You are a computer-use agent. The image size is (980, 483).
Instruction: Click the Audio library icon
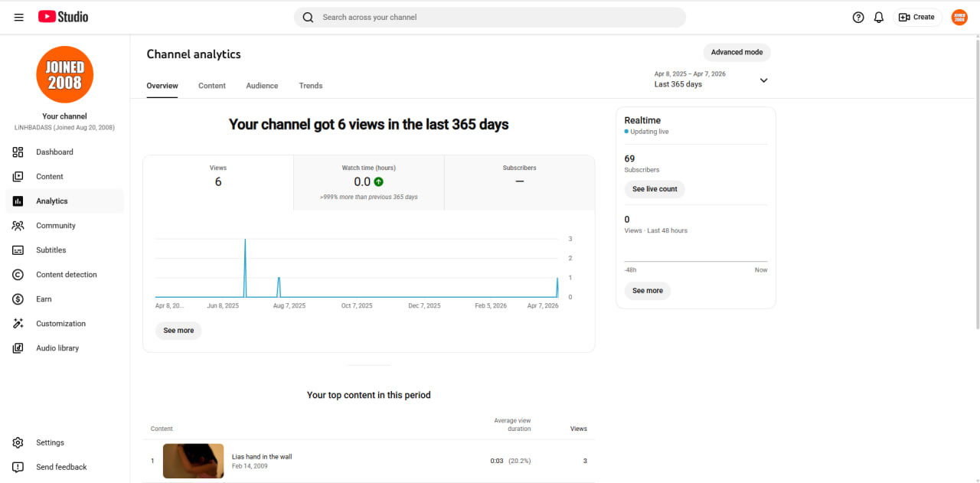[18, 348]
